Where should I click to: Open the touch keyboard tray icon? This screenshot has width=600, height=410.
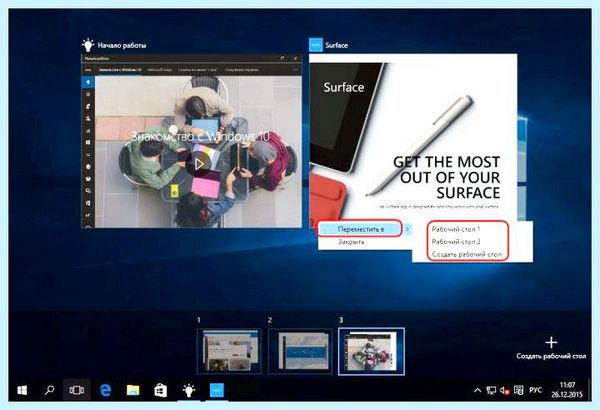(518, 390)
